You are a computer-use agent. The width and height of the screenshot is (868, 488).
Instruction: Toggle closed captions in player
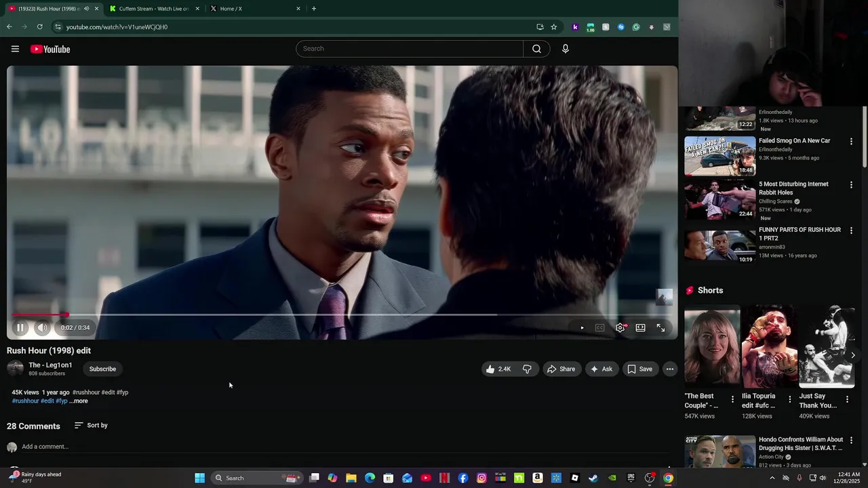(600, 328)
